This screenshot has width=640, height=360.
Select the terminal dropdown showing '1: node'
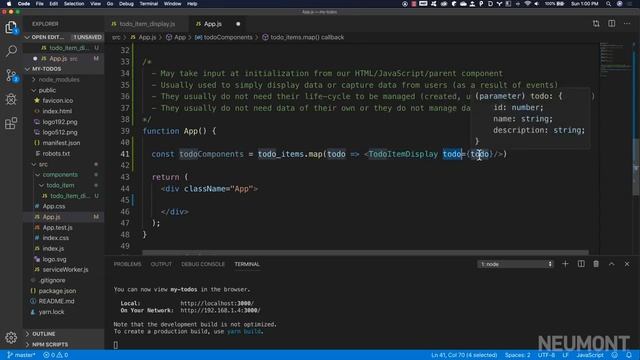click(x=516, y=264)
